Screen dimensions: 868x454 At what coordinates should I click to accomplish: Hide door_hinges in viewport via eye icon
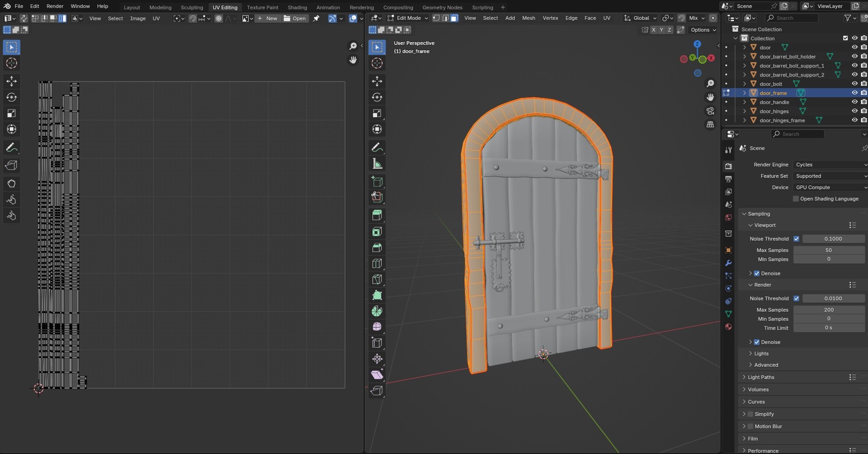click(x=854, y=111)
